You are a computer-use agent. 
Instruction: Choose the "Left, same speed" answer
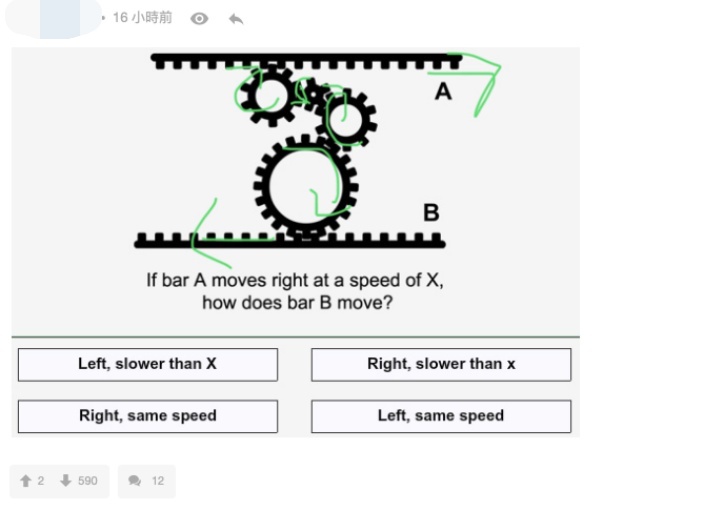[441, 416]
